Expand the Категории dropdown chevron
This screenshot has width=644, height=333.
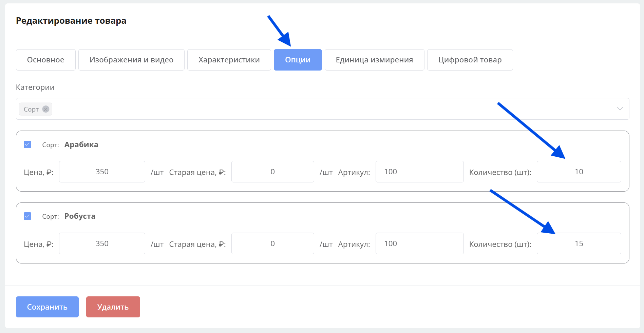(620, 109)
